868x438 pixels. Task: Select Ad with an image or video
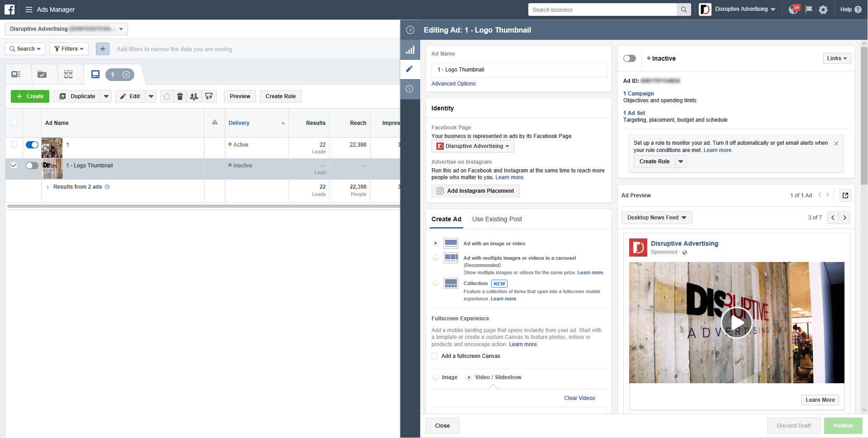click(436, 243)
